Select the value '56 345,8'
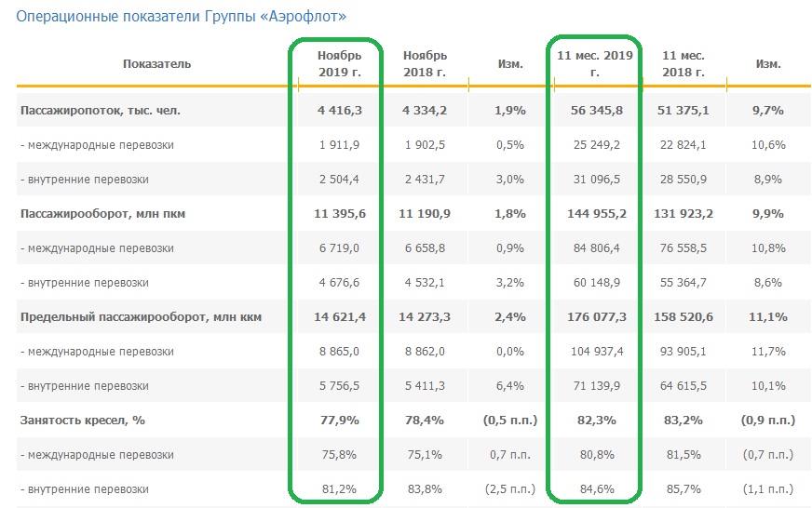Image resolution: width=812 pixels, height=508 pixels. click(597, 110)
